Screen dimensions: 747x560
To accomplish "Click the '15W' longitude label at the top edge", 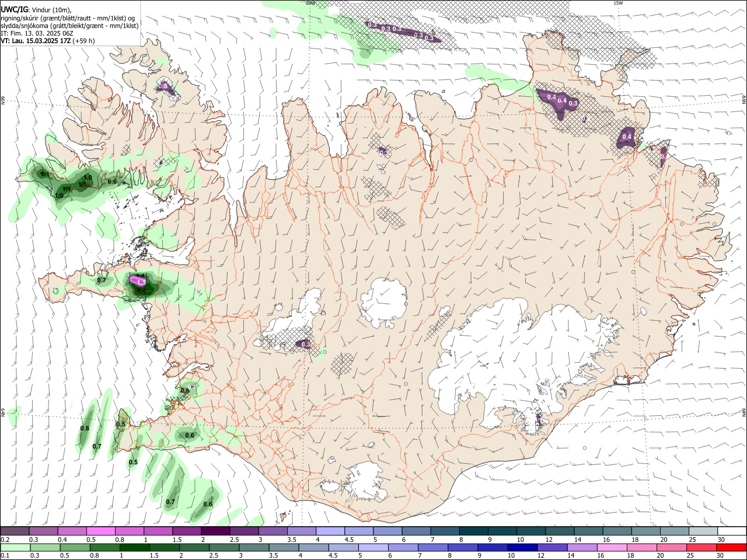I will pyautogui.click(x=619, y=3).
